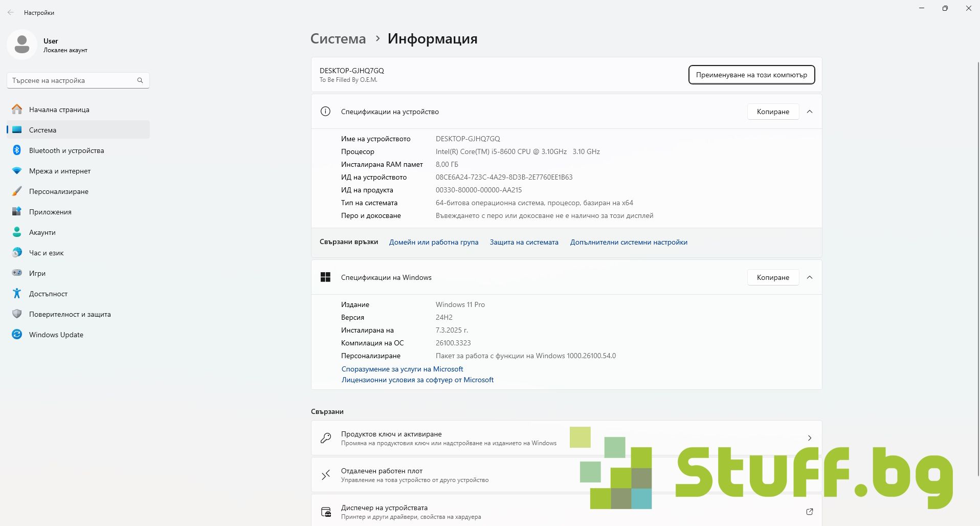Image resolution: width=980 pixels, height=526 pixels.
Task: Click Система in the breadcrumb
Action: pyautogui.click(x=338, y=38)
